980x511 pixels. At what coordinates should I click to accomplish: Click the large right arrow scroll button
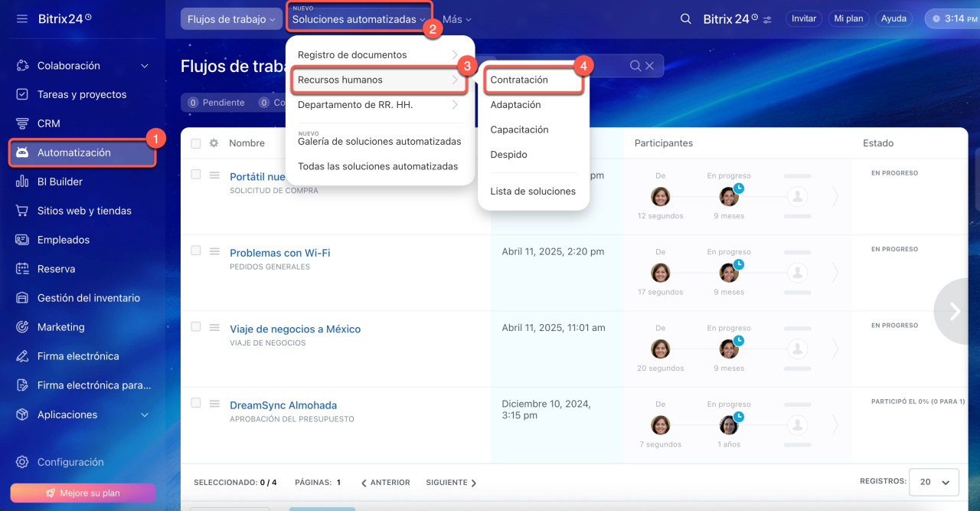click(955, 310)
